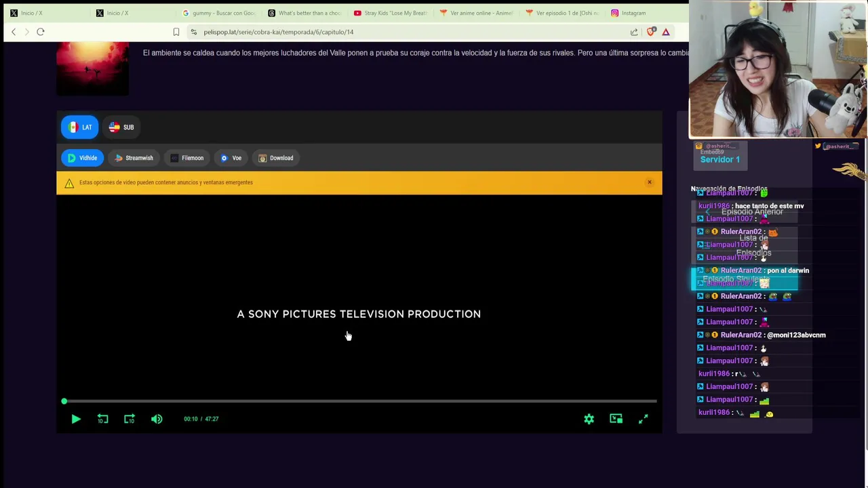View site information icon in address bar

pyautogui.click(x=194, y=32)
